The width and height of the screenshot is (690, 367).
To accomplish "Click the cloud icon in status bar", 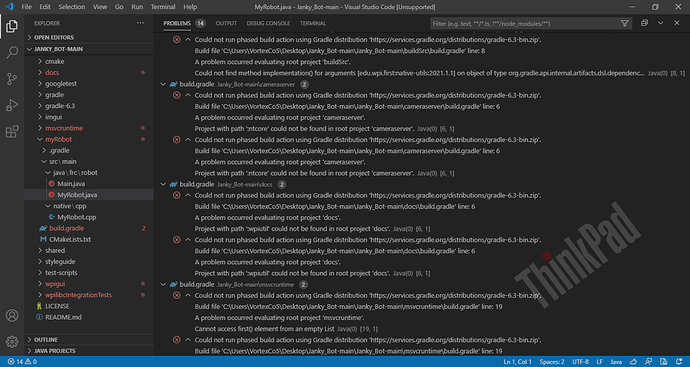I will pyautogui.click(x=633, y=362).
